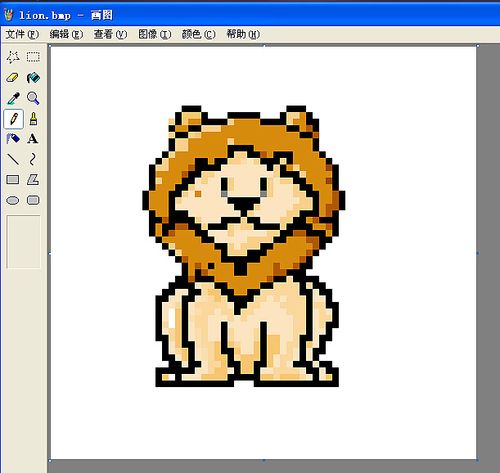500x473 pixels.
Task: Choose the Airbrush spray tool
Action: point(13,139)
